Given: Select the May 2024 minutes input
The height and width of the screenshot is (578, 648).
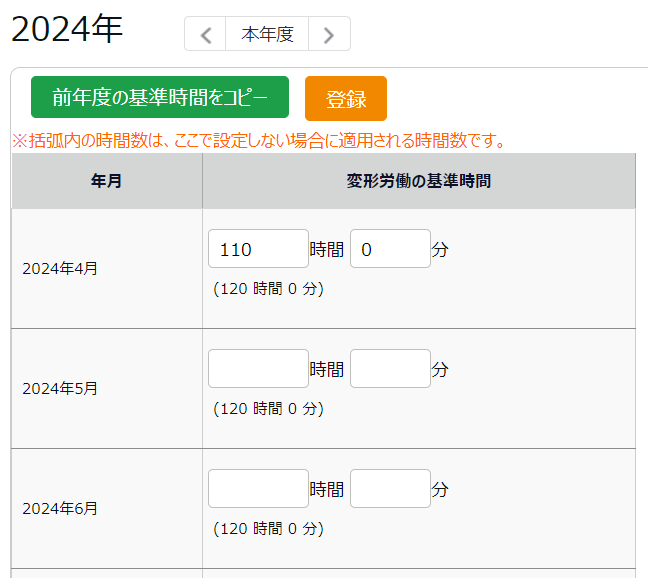Looking at the screenshot, I should pyautogui.click(x=391, y=369).
